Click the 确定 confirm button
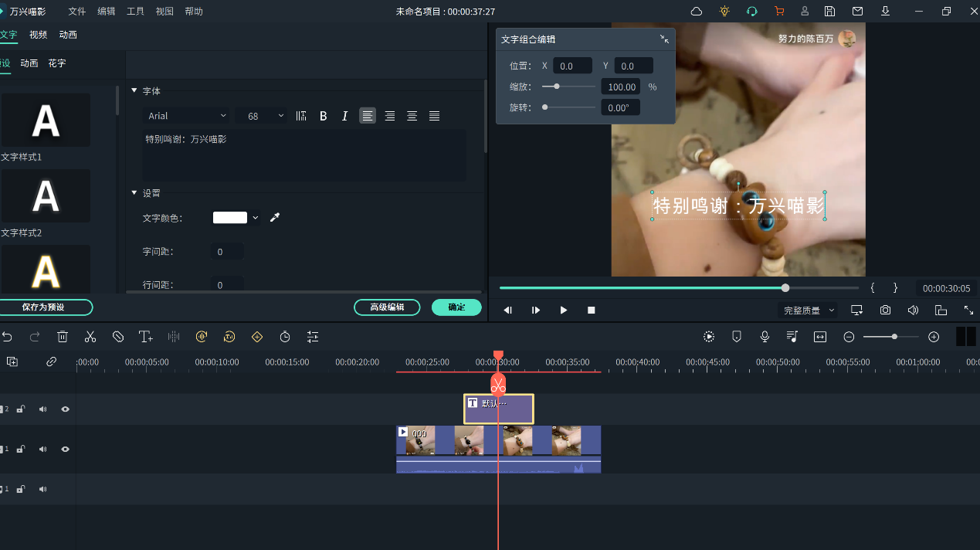The width and height of the screenshot is (980, 550). pyautogui.click(x=456, y=307)
